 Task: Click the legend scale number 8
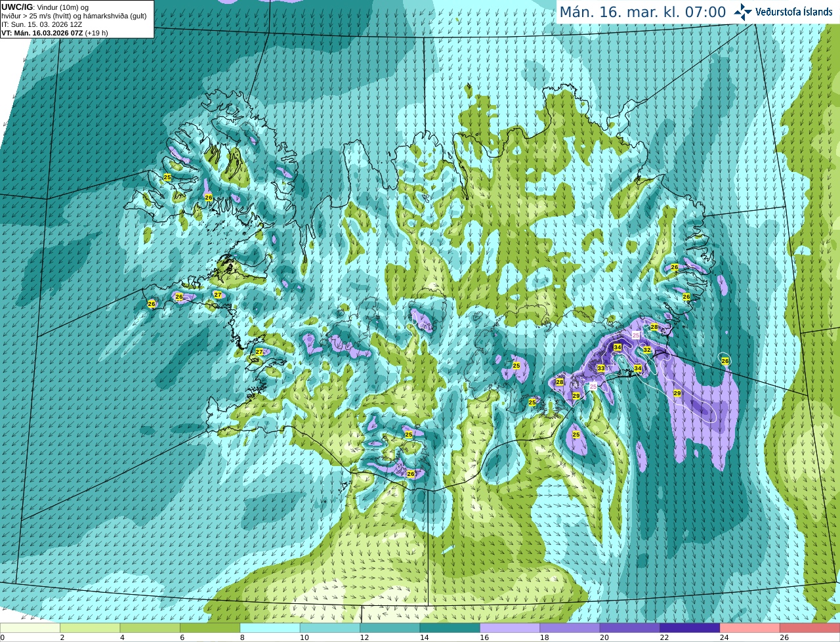click(242, 637)
